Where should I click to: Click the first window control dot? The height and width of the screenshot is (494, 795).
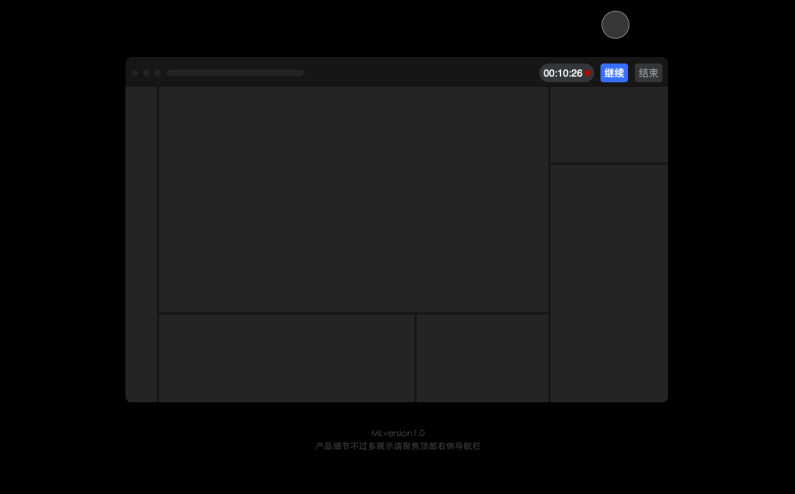click(x=135, y=73)
